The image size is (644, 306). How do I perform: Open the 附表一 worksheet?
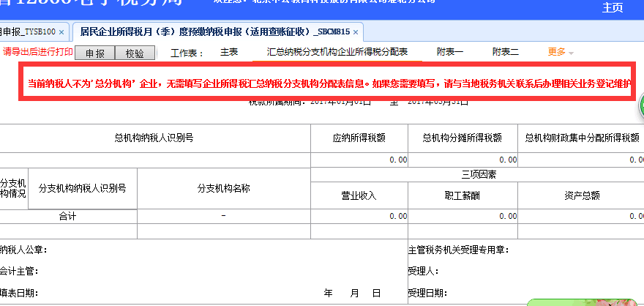pos(450,53)
